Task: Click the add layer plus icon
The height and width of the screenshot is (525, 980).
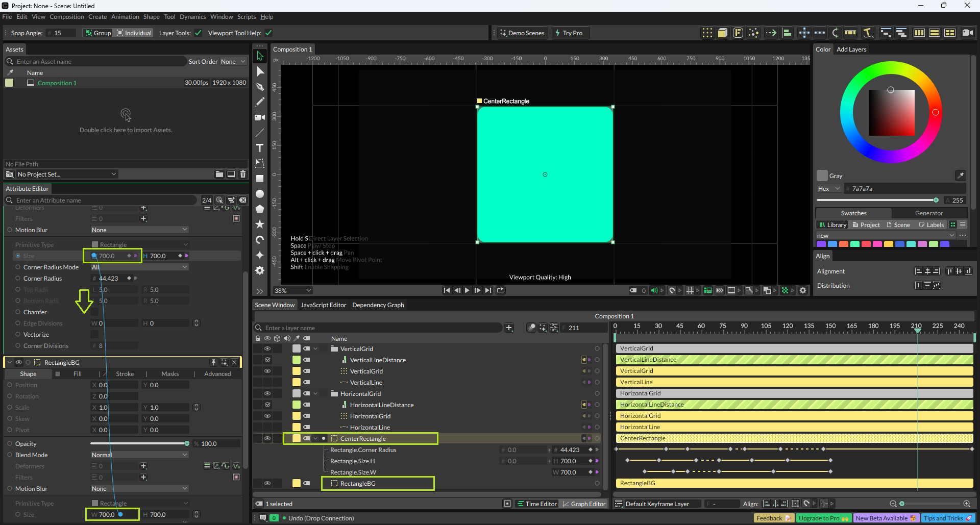Action: (509, 328)
